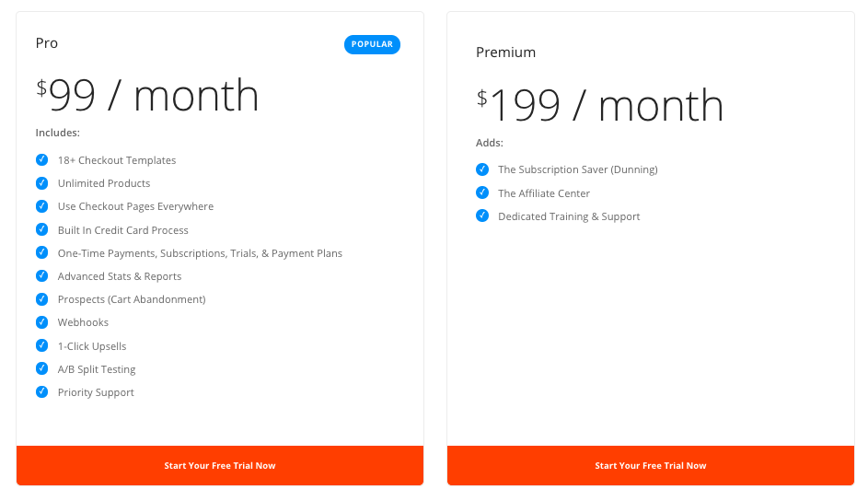Click checkmark icon for A/B Split Testing
Screen dimensions: 868x501
pyautogui.click(x=42, y=368)
